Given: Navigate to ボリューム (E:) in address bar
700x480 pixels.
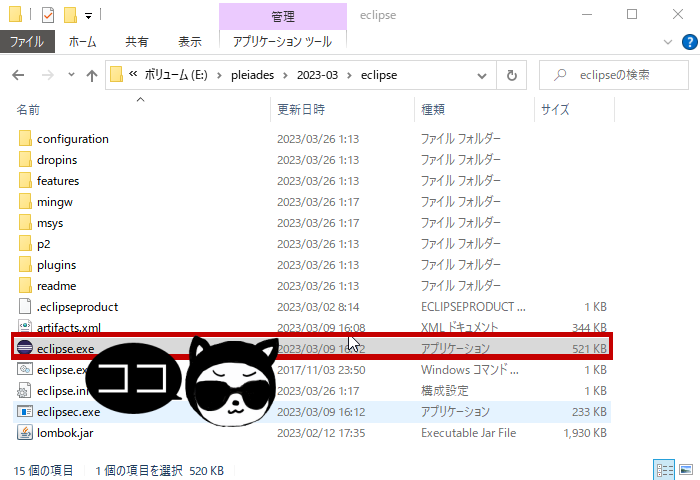Looking at the screenshot, I should click(176, 75).
